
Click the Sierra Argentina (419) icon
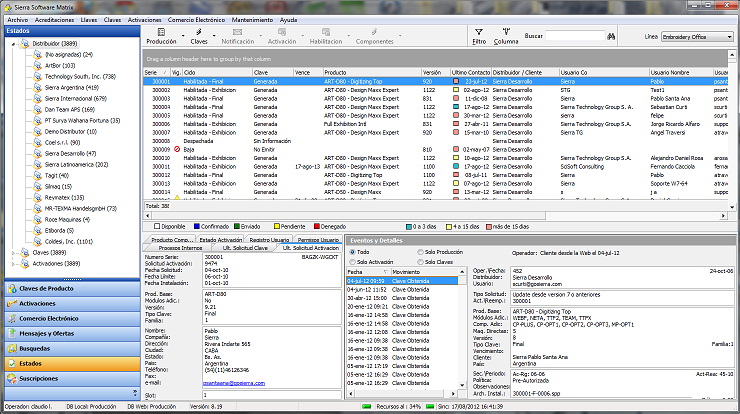tap(38, 87)
